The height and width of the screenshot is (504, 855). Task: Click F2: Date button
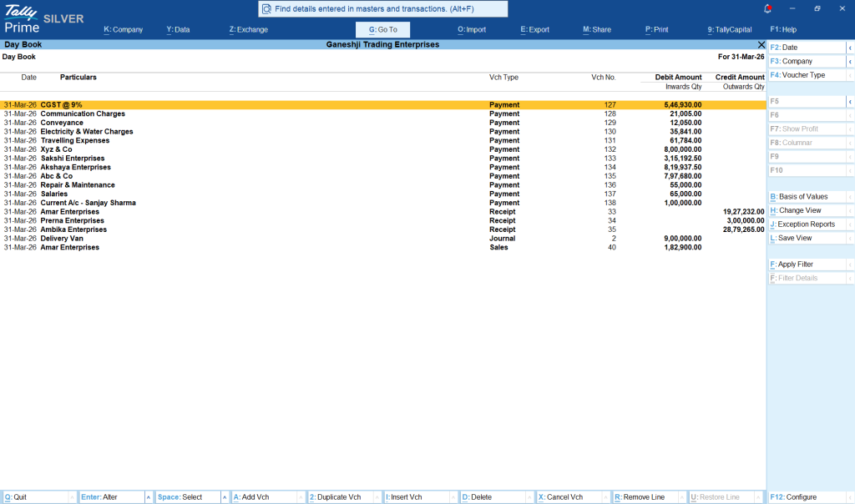coord(807,48)
